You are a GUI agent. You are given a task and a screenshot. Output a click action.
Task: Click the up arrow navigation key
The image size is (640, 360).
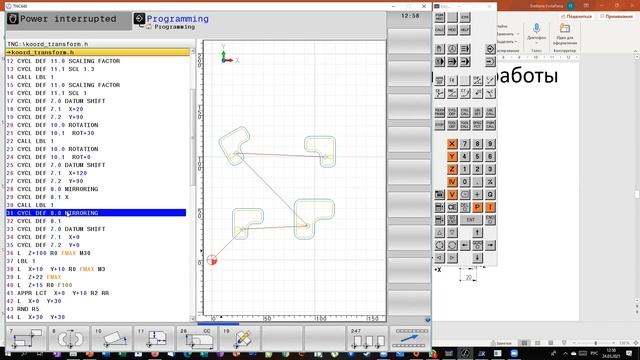(477, 233)
